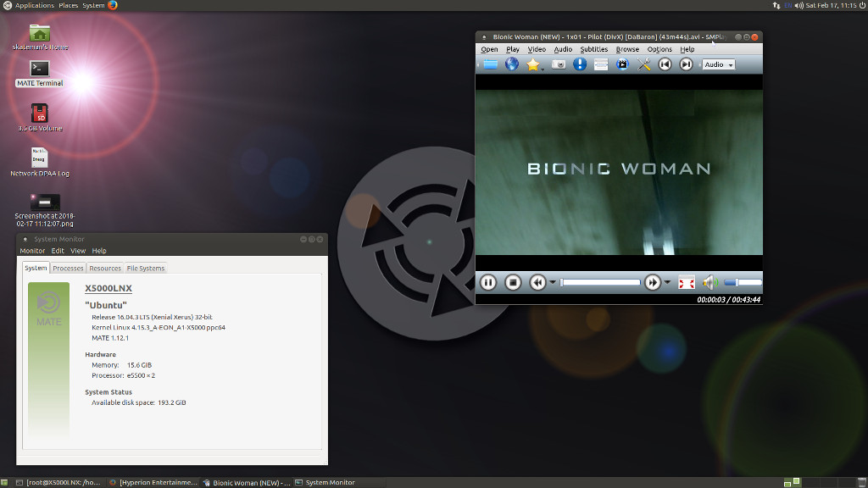868x488 pixels.
Task: Click the Bionic Woman video display area
Action: point(619,172)
